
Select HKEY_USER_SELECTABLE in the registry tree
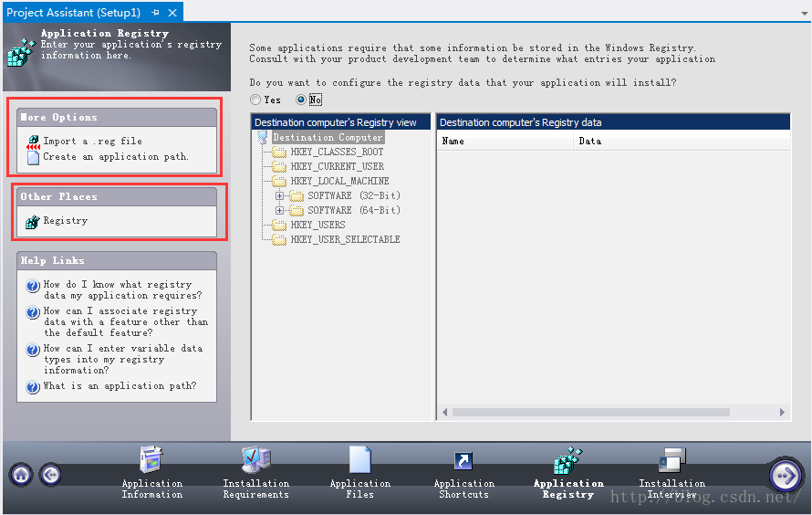click(x=346, y=239)
